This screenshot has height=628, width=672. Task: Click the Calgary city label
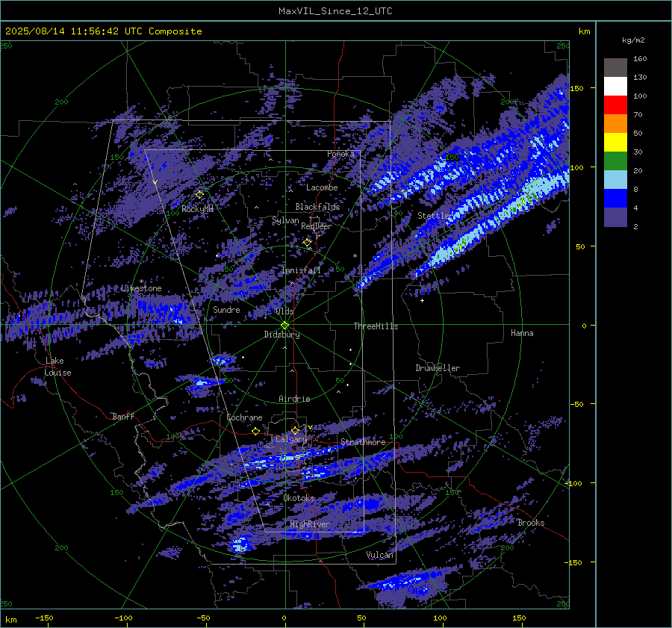pyautogui.click(x=291, y=439)
